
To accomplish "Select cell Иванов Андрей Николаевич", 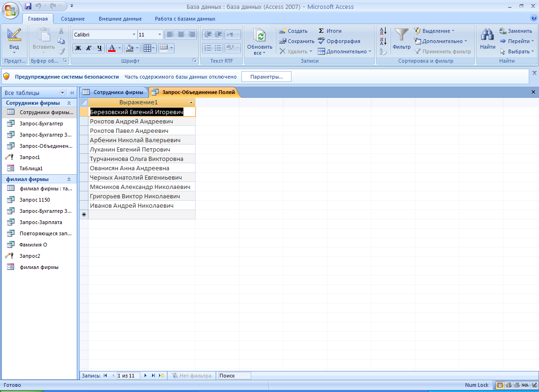I will click(x=142, y=205).
